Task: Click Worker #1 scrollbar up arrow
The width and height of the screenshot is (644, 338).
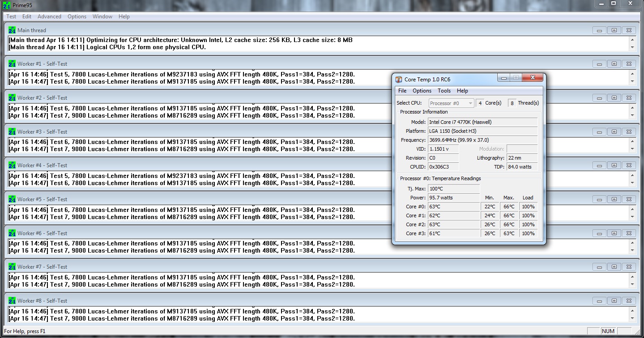Action: [x=632, y=74]
